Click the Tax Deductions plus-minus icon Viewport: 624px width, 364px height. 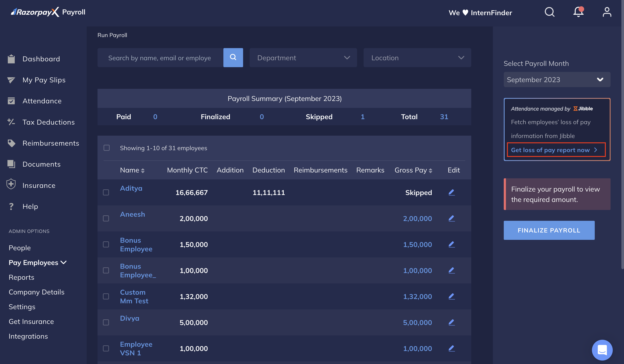11,122
